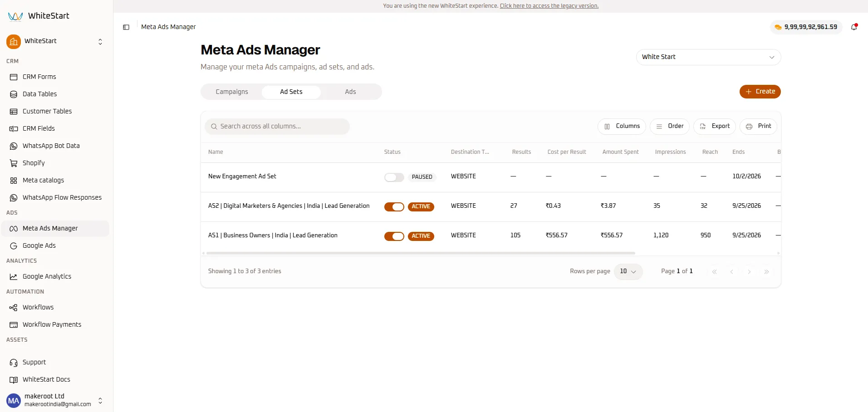Click the Google Ads icon
This screenshot has width=868, height=412.
pyautogui.click(x=14, y=246)
